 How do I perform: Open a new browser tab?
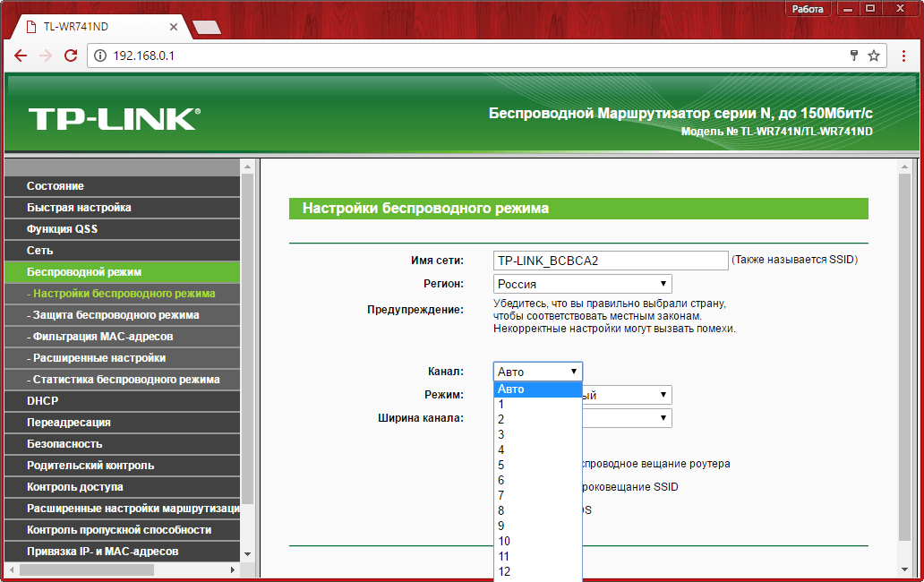click(206, 27)
